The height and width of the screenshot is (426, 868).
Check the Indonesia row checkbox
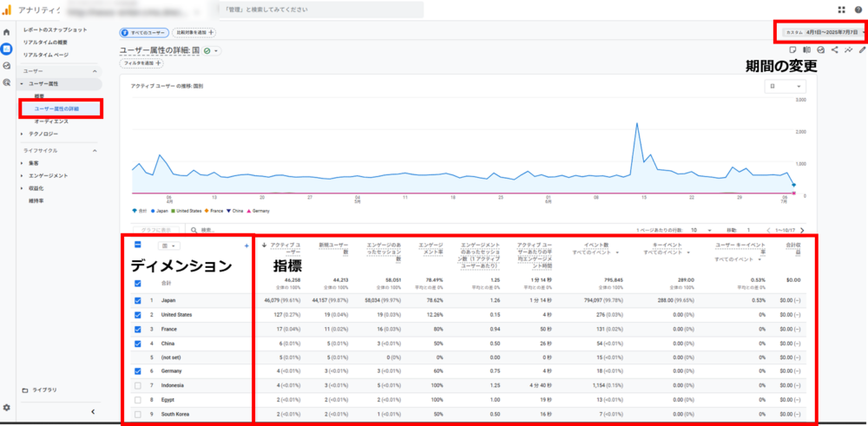coord(138,384)
